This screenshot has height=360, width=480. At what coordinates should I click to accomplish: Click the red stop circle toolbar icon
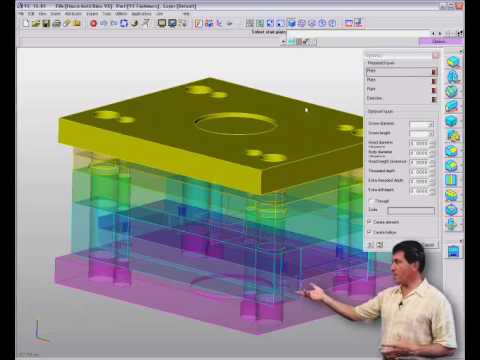pos(94,23)
